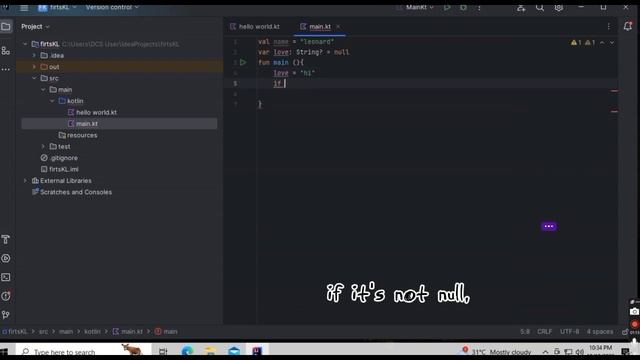
Task: Collapse the src folder
Action: click(34, 78)
